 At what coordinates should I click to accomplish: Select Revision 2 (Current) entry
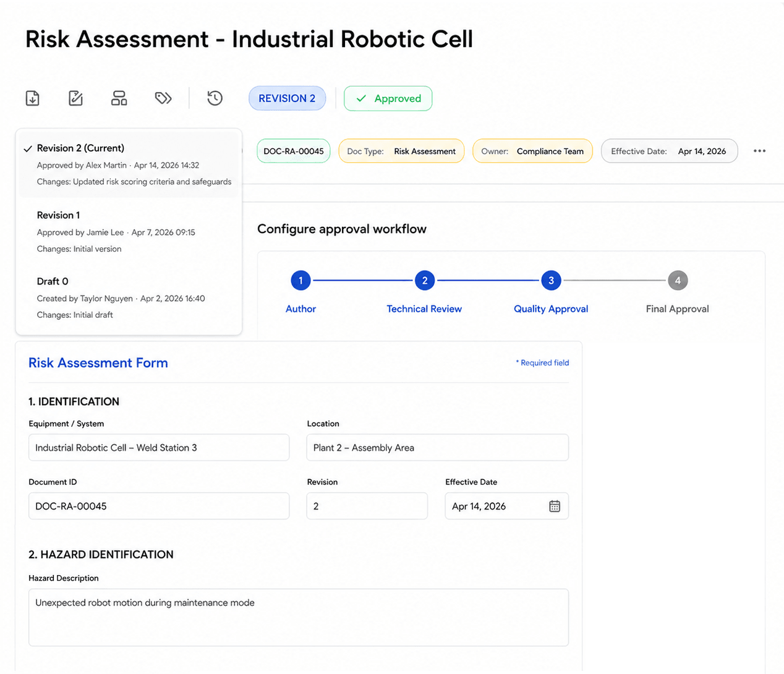click(129, 164)
